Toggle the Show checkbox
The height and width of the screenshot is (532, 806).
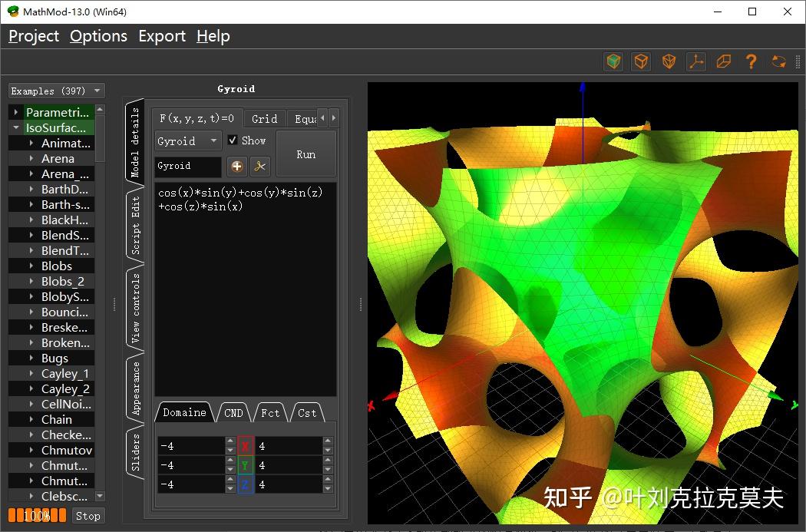tap(233, 140)
